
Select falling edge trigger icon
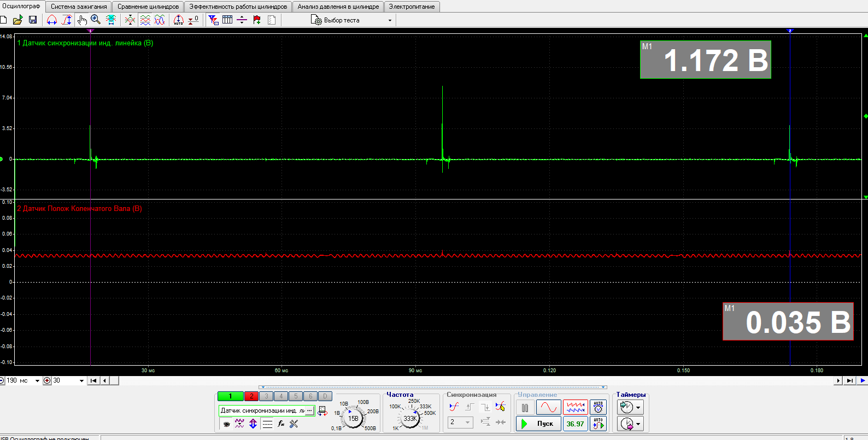485,407
